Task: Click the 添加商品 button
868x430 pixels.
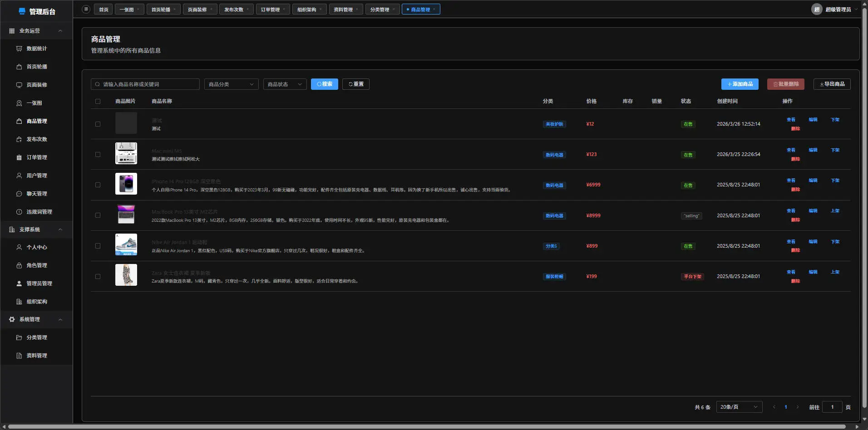Action: tap(740, 84)
